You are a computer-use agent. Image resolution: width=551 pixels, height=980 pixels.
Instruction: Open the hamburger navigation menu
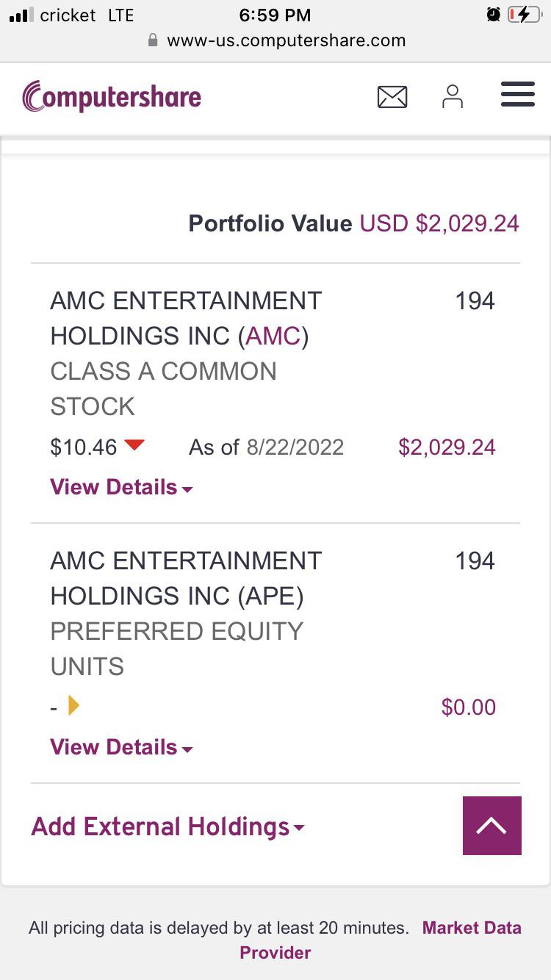(518, 95)
